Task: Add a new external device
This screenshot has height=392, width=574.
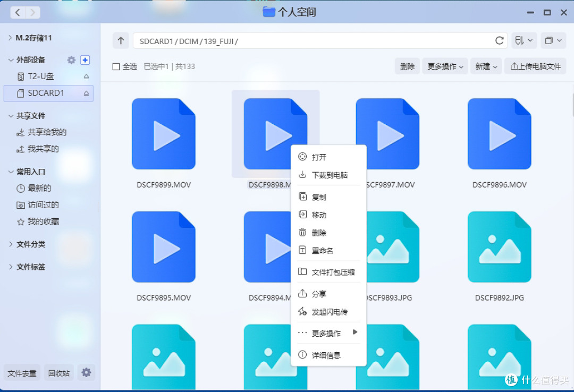Action: tap(85, 60)
